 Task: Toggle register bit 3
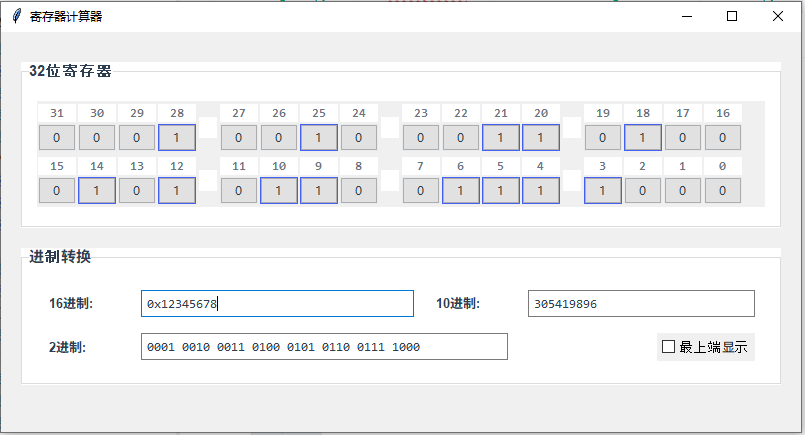pos(603,190)
